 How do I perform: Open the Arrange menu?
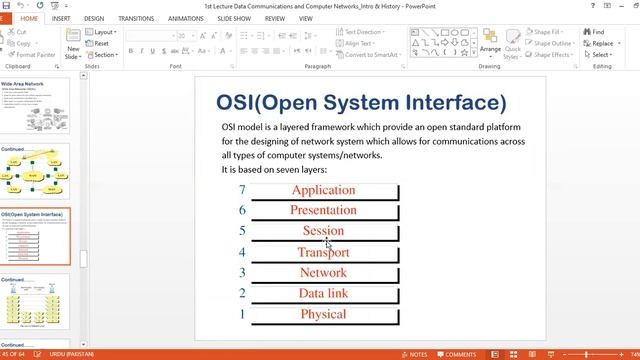490,44
